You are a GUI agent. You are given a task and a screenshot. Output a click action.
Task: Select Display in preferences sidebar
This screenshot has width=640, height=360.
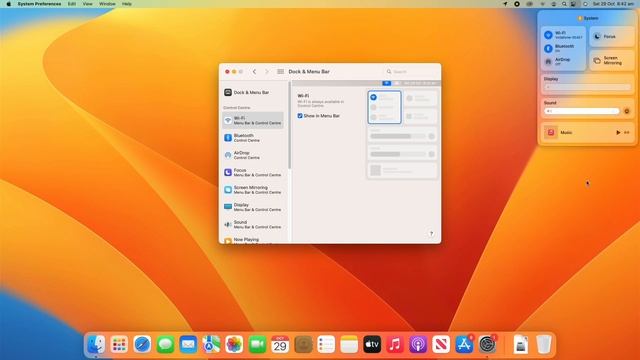click(253, 207)
